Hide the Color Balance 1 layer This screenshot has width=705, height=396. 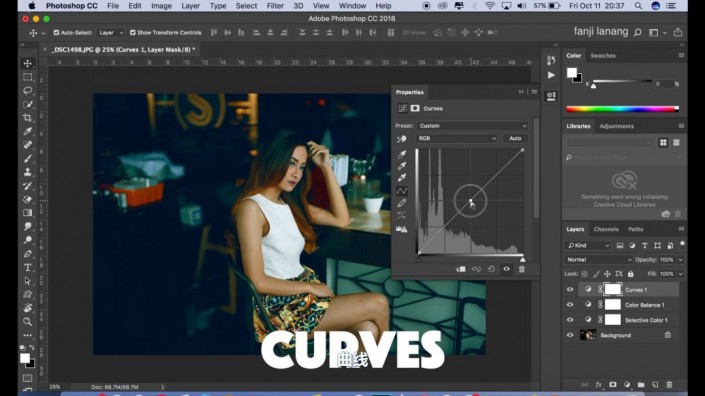click(570, 305)
